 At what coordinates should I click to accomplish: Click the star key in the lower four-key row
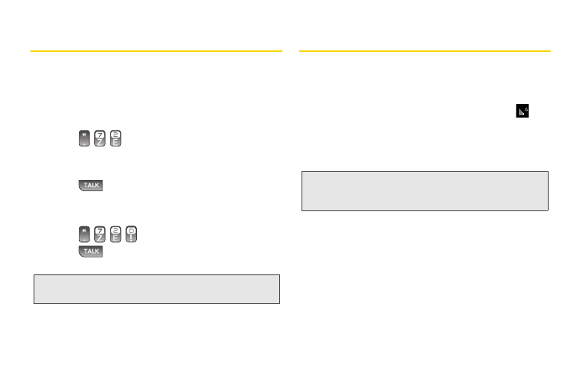point(84,234)
